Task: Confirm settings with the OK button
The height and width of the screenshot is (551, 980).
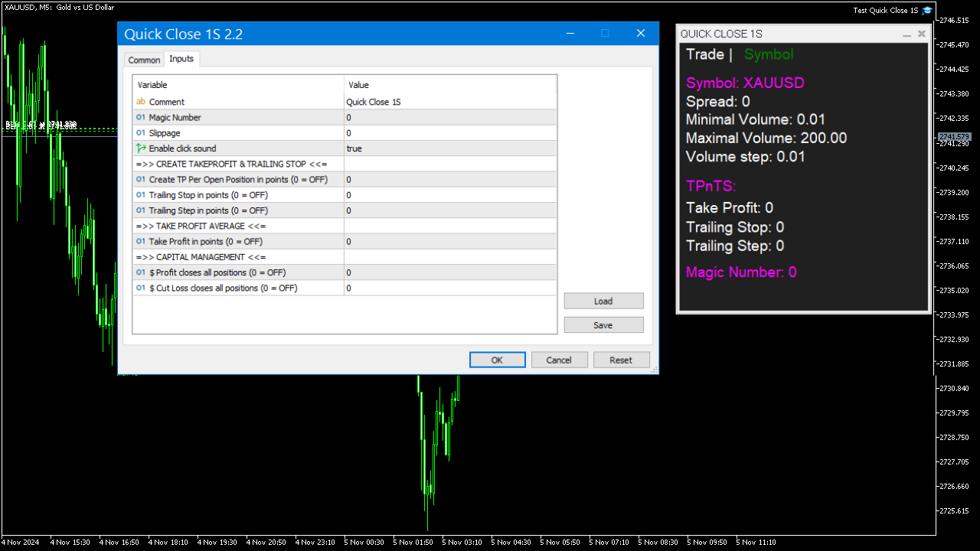Action: 497,359
